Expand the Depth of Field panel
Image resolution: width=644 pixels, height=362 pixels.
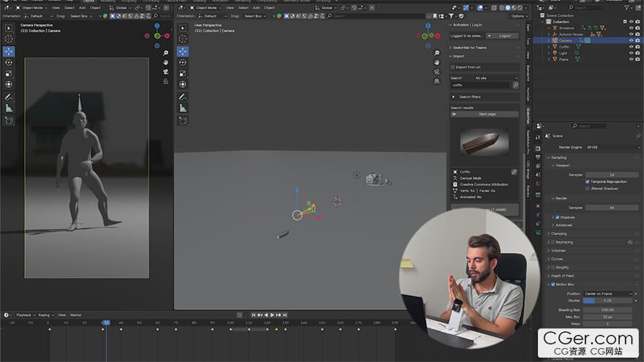pos(567,276)
